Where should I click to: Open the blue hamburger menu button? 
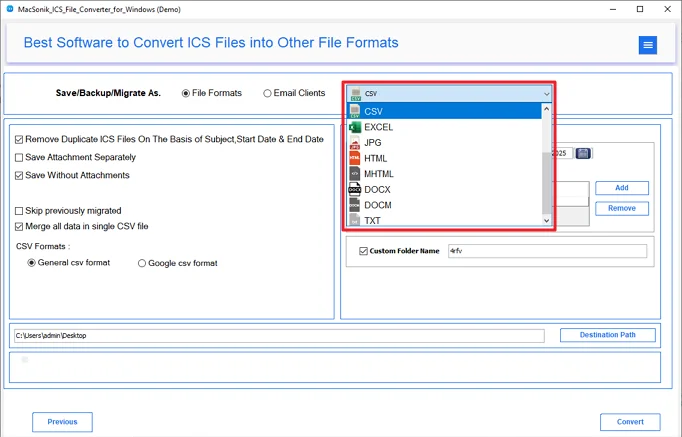(x=648, y=45)
